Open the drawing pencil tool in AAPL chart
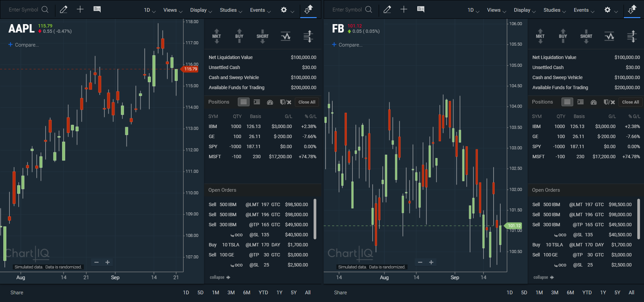Screen dimensions: 644x302 pos(63,10)
